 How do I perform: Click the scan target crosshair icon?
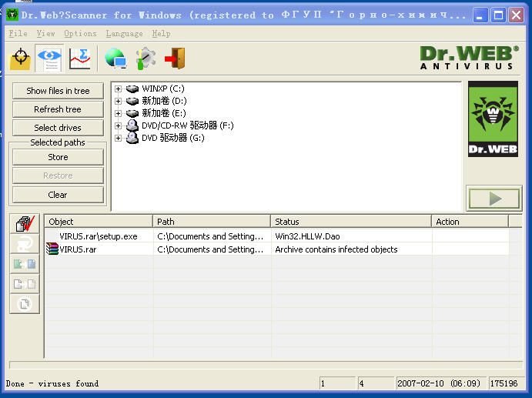point(21,59)
